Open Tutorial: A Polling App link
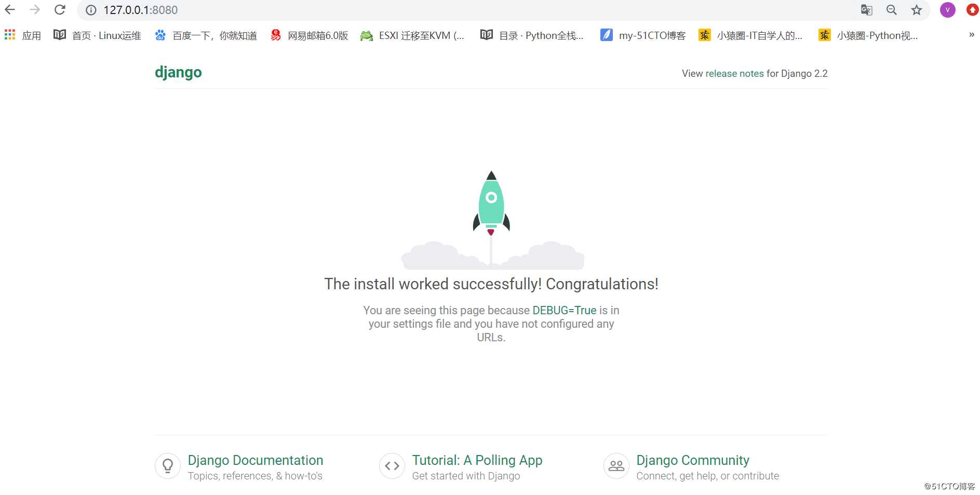The image size is (980, 495). pyautogui.click(x=477, y=460)
